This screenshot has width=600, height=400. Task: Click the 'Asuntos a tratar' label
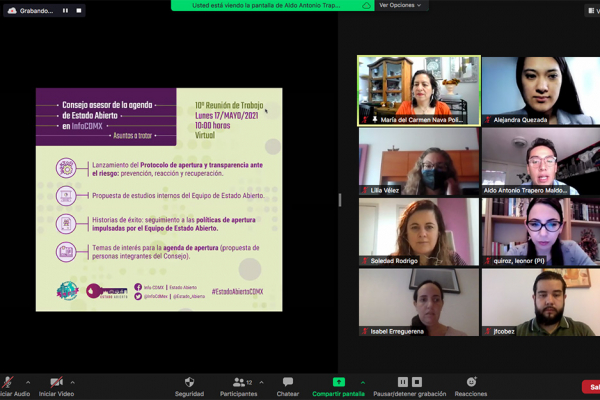click(132, 136)
